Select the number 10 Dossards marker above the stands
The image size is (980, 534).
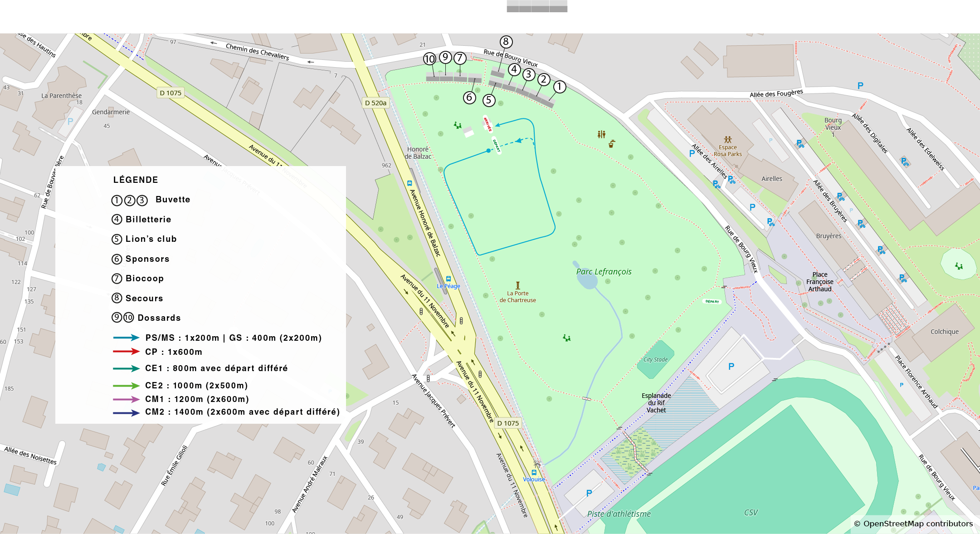coord(429,59)
